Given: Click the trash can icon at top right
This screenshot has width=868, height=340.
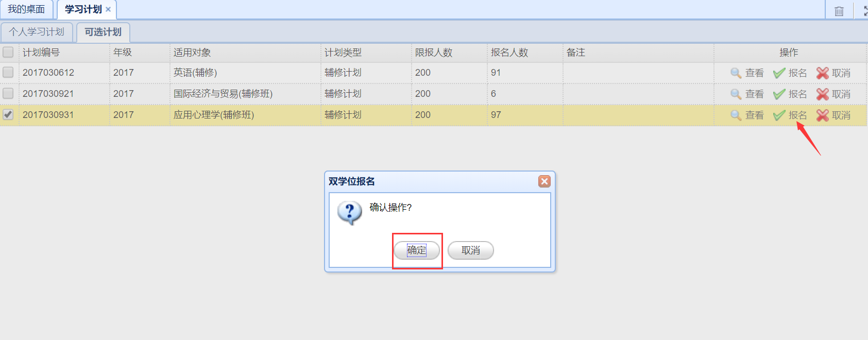Looking at the screenshot, I should tap(839, 11).
